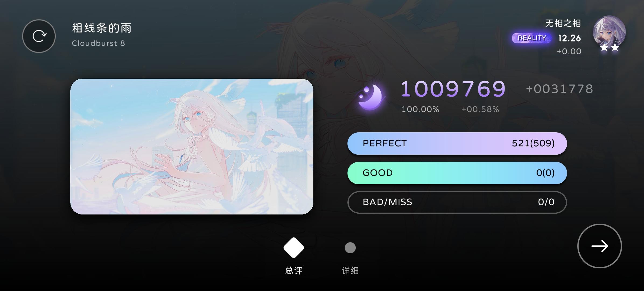The image size is (644, 291).
Task: Tap the +0031778 score difference
Action: point(559,89)
